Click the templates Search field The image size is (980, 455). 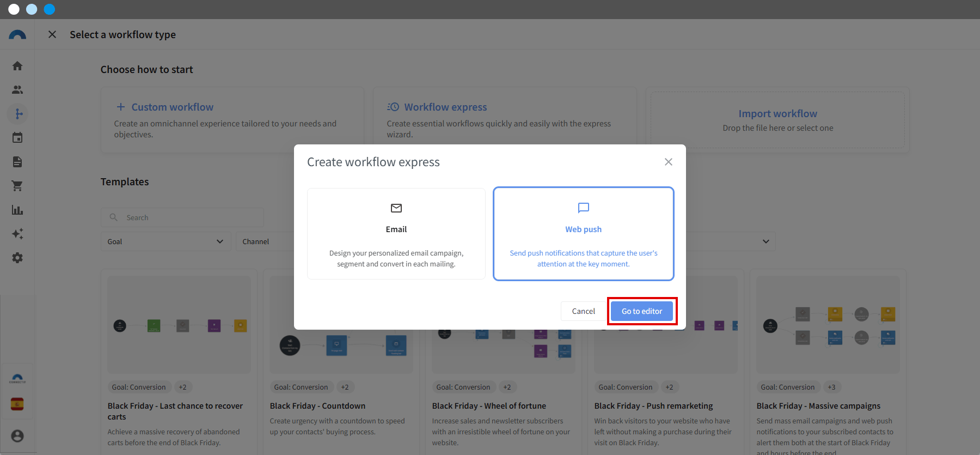(x=182, y=217)
